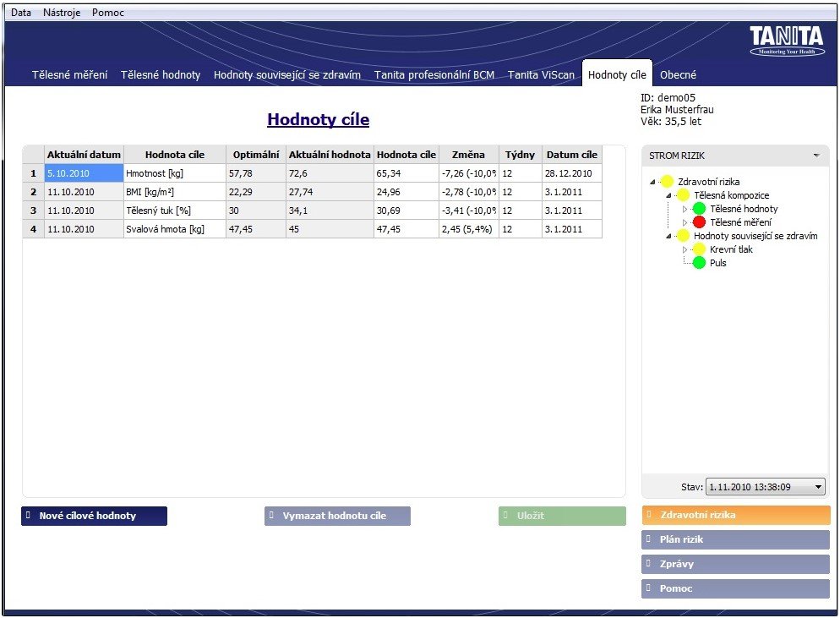Expand the Tělesné hodnoty tree node
The height and width of the screenshot is (618, 840).
click(x=685, y=209)
